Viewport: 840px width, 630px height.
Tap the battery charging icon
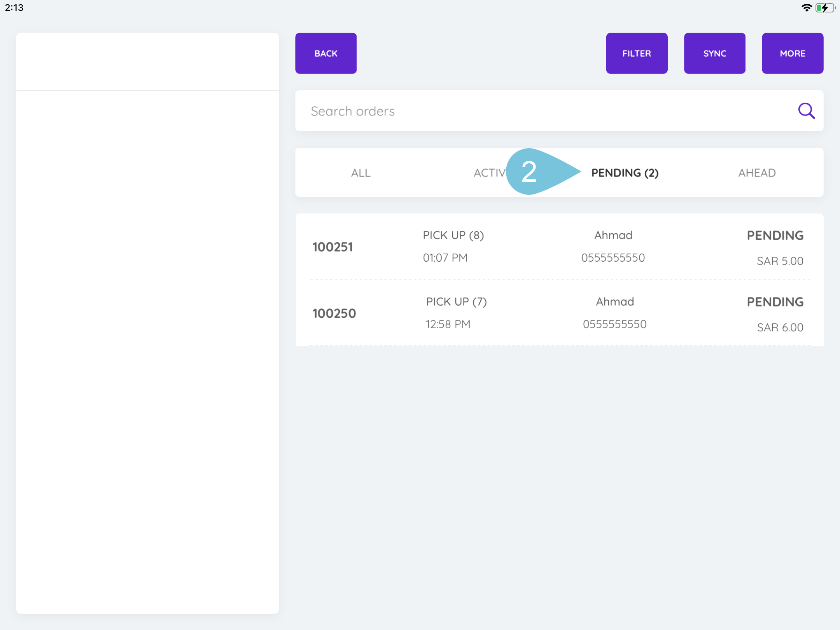tap(824, 8)
